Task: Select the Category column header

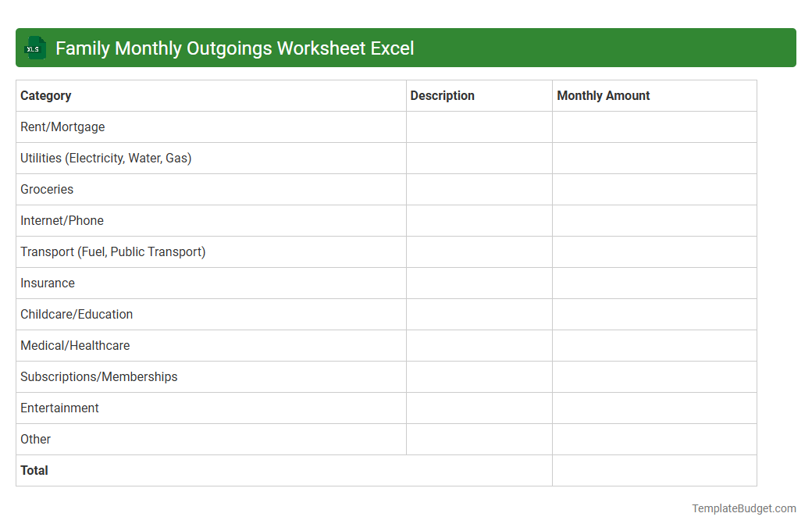Action: (45, 95)
